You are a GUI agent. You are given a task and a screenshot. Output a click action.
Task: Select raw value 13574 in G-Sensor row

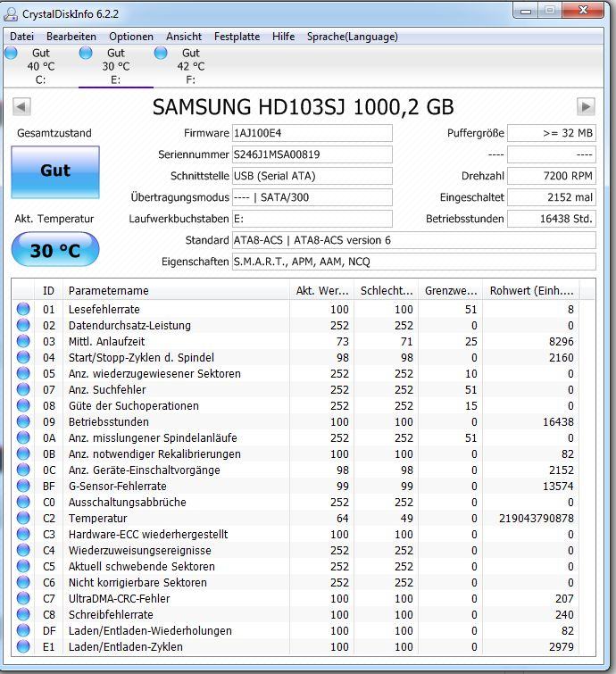[x=558, y=487]
